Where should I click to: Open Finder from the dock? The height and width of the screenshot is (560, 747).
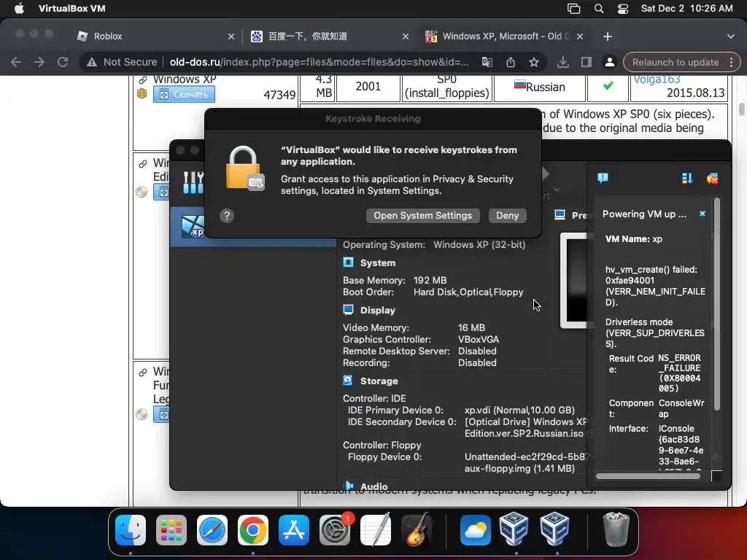click(131, 530)
